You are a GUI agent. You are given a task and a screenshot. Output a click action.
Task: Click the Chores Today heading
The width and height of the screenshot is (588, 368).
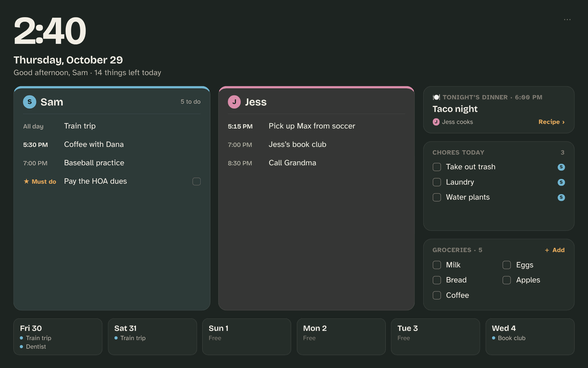(x=458, y=152)
